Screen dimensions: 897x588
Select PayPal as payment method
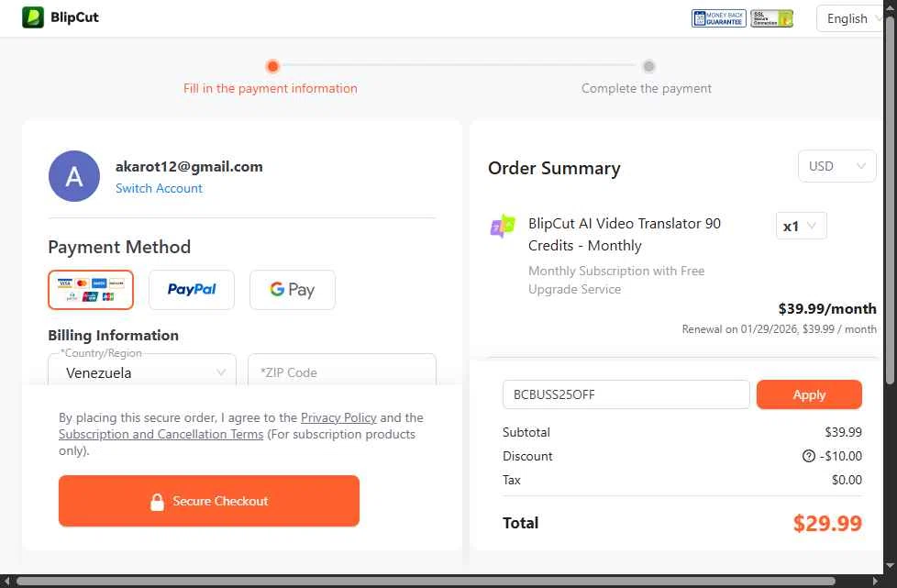click(192, 290)
